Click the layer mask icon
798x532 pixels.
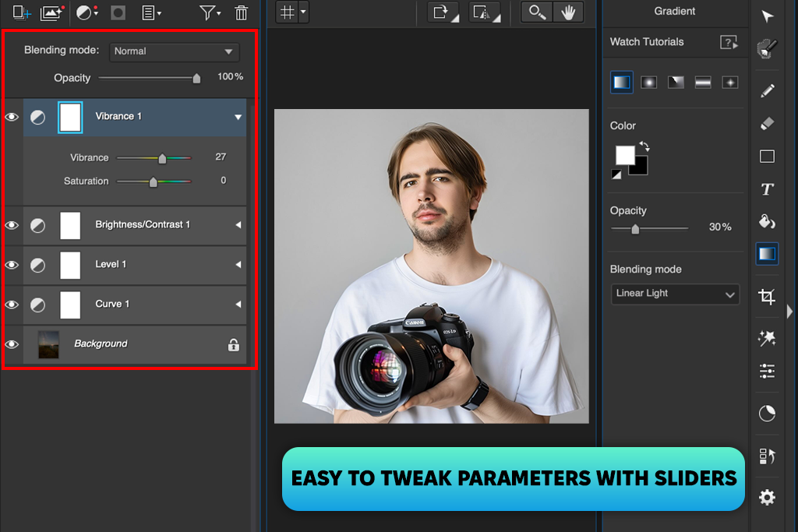pos(118,12)
